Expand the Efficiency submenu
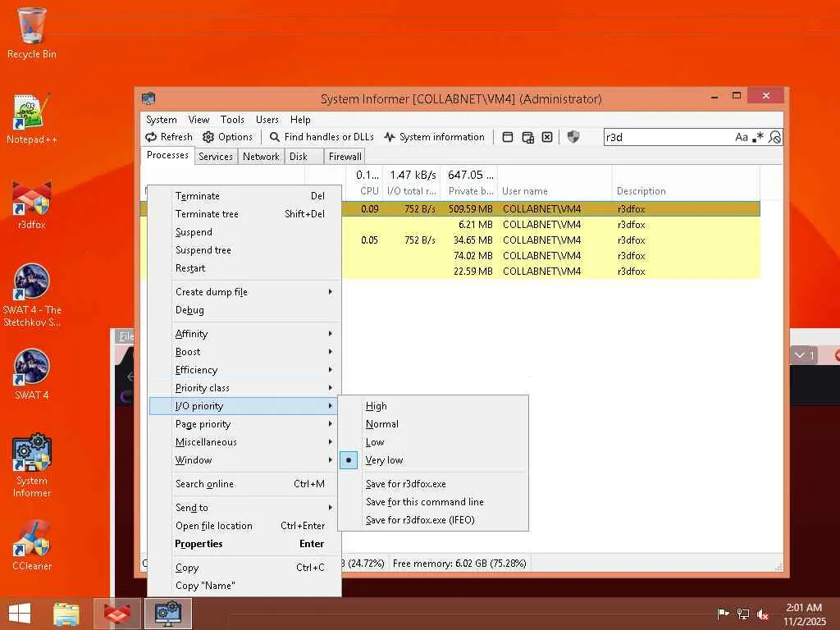 [244, 370]
